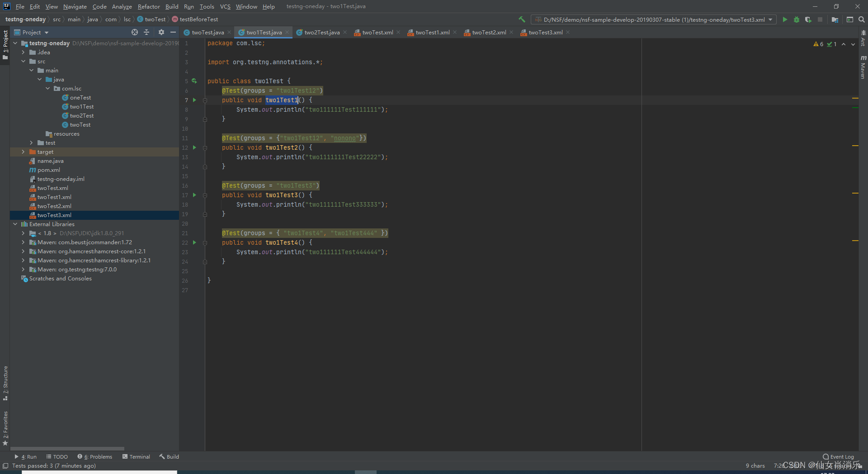The width and height of the screenshot is (868, 474).
Task: Run the twoTest3.xml configuration
Action: pos(785,19)
